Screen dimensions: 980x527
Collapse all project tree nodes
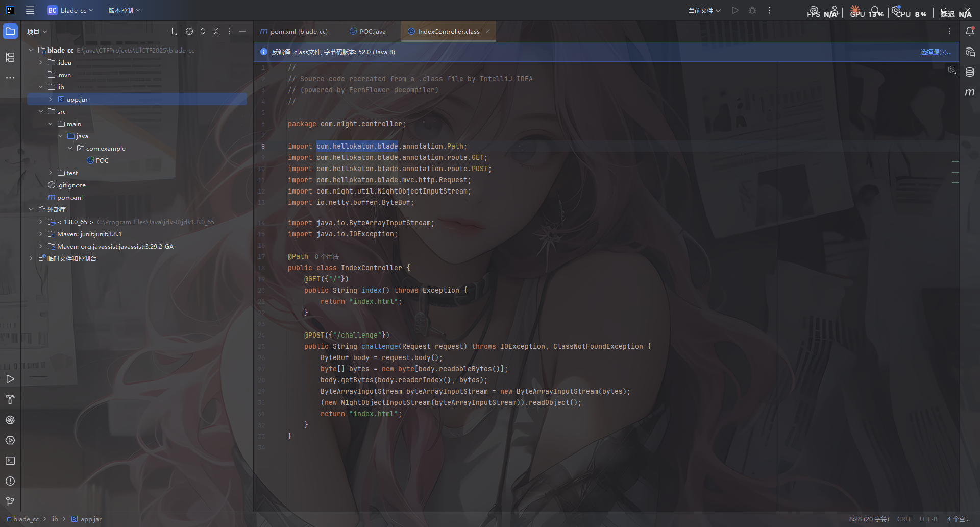[216, 31]
